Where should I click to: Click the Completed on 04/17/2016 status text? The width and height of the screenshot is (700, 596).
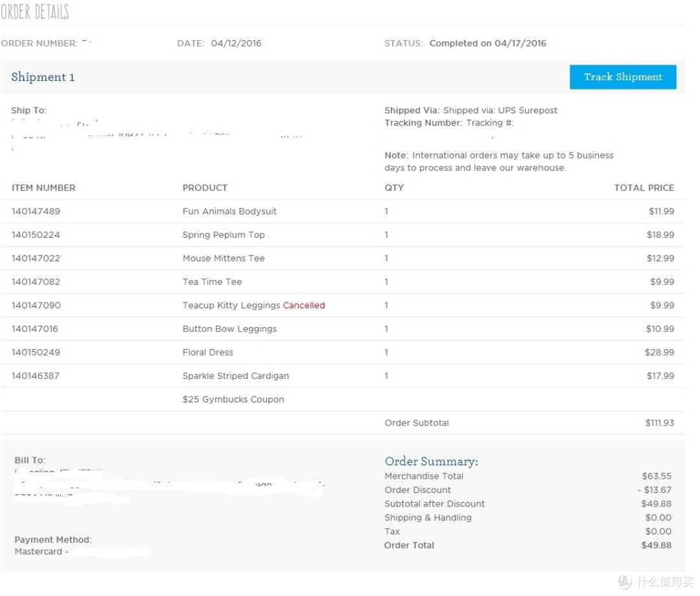(487, 43)
